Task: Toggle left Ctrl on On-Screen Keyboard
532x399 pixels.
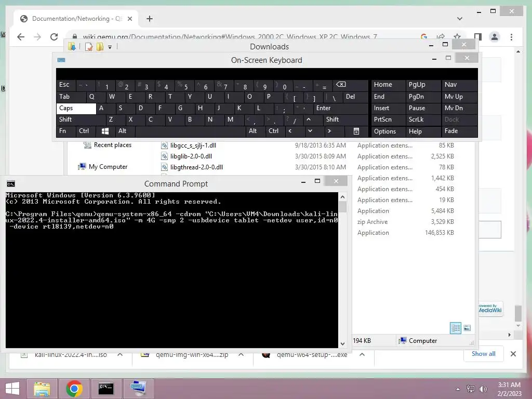Action: (x=86, y=131)
